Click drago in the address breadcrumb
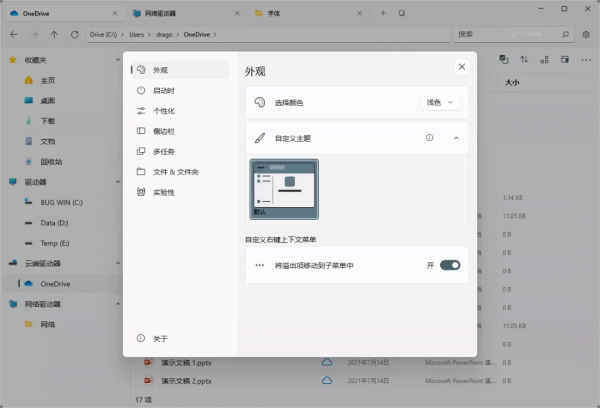 tap(164, 34)
